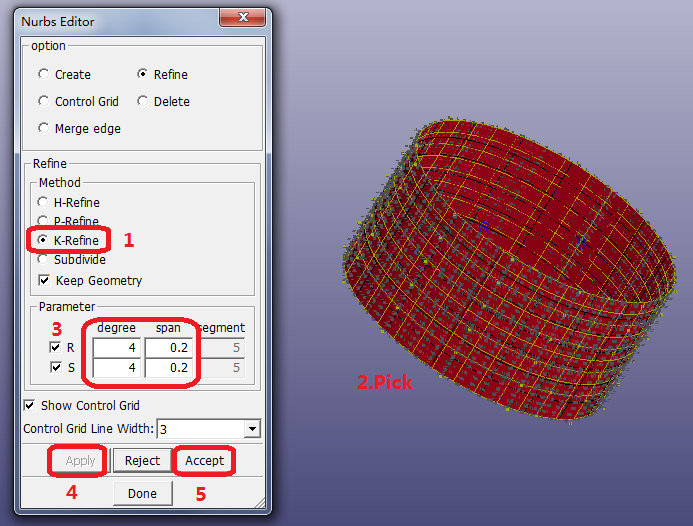Select H-Refine method
The width and height of the screenshot is (693, 526).
(43, 202)
